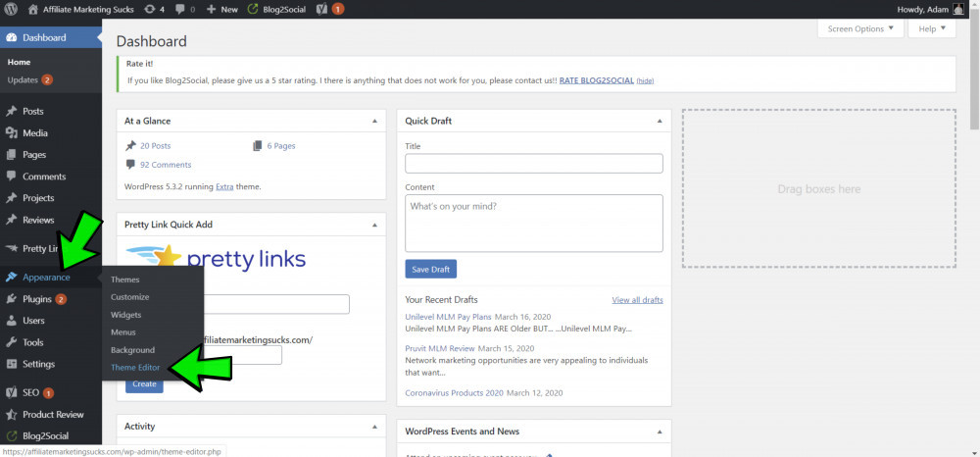Screen dimensions: 980x457
Task: Collapse the Quick Draft panel
Action: (x=660, y=121)
